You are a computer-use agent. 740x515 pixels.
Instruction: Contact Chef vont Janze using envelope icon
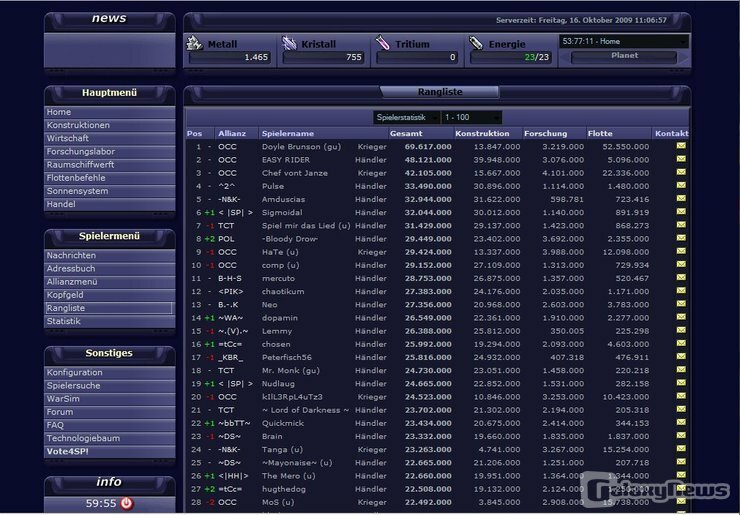681,172
